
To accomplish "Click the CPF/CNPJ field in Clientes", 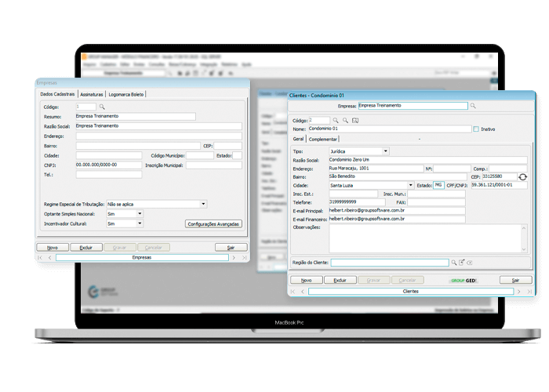I will pyautogui.click(x=500, y=185).
